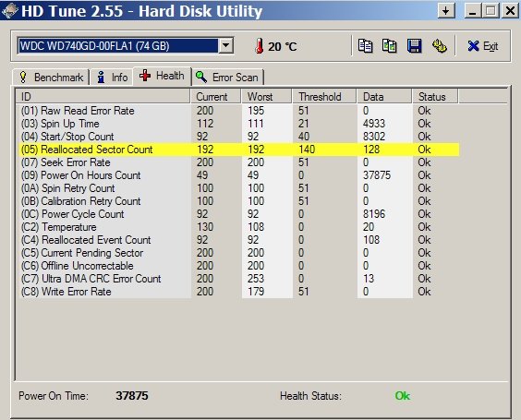Screen dimensions: 521x420
Task: Click the thermometer temperature icon
Action: point(260,46)
